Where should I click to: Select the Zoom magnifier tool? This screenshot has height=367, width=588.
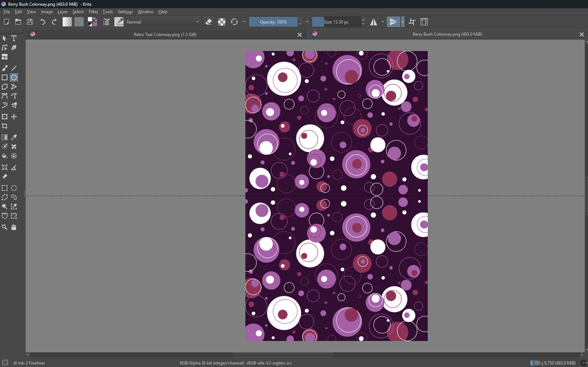[x=4, y=227]
